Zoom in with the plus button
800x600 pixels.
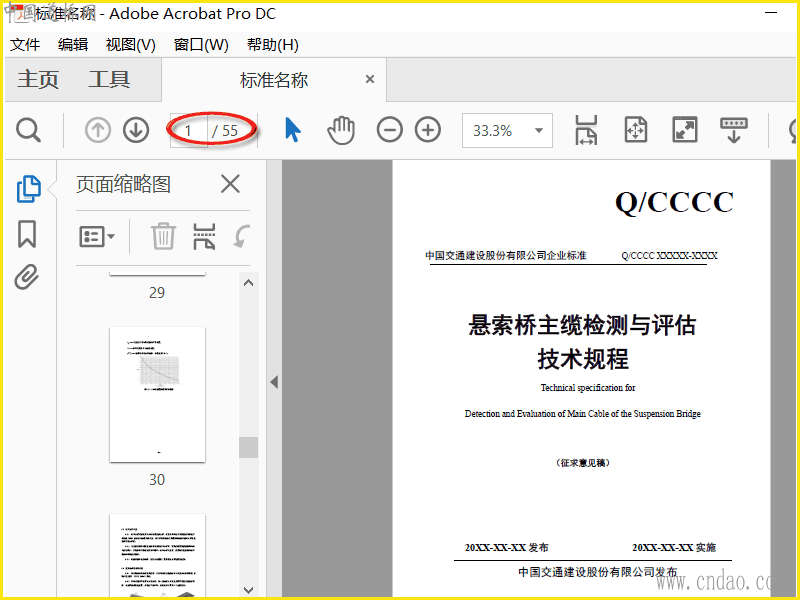click(x=428, y=130)
